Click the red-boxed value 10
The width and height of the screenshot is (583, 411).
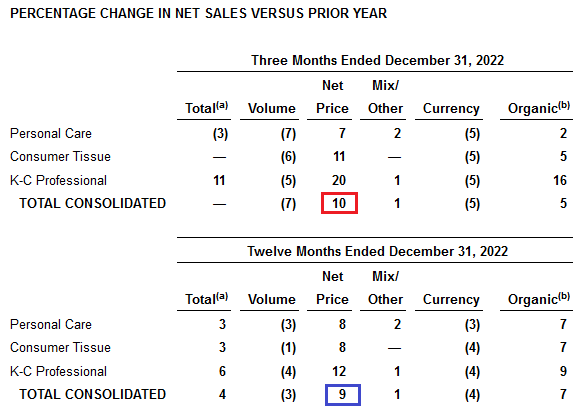pos(339,203)
